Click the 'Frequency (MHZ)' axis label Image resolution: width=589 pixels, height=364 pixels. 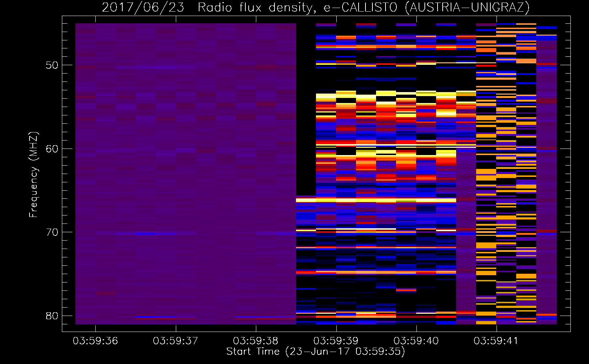(x=33, y=175)
